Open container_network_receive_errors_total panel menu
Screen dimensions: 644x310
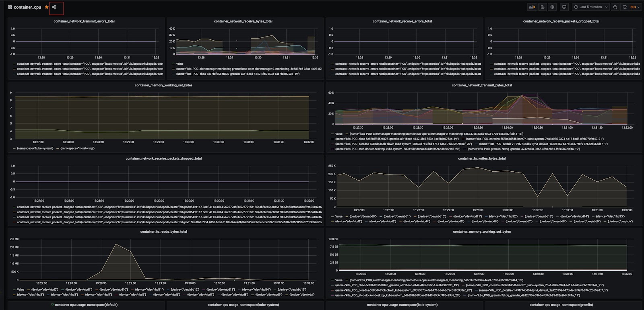click(402, 21)
